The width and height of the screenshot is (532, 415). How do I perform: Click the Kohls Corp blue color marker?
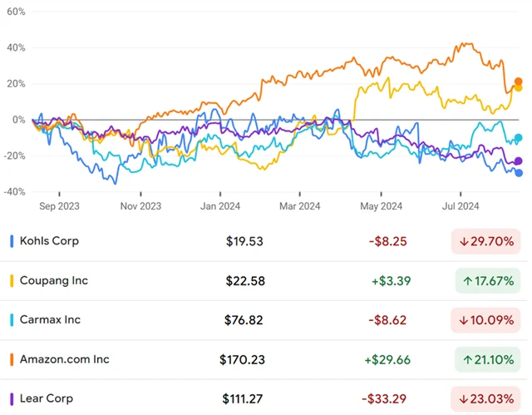tap(11, 241)
